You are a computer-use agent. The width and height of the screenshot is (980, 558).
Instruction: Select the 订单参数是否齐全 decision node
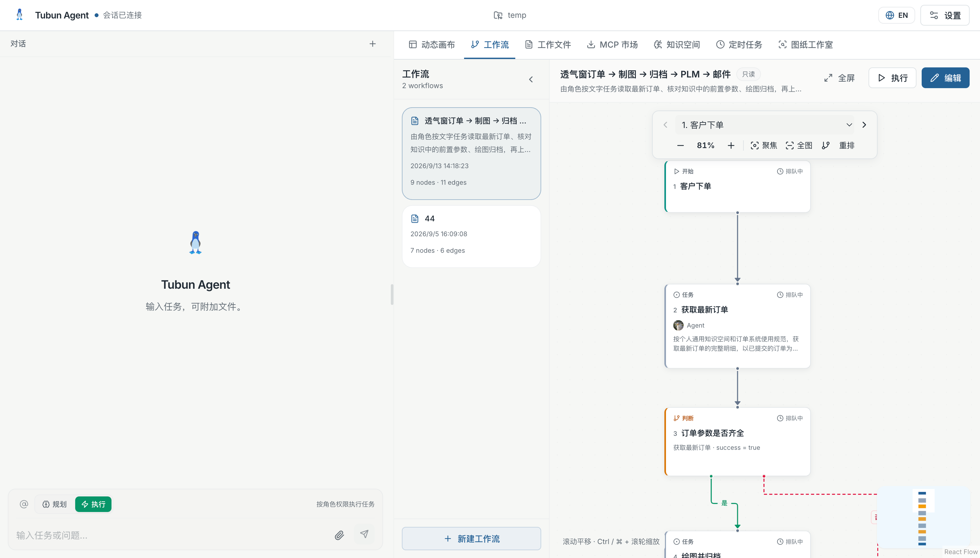(737, 441)
